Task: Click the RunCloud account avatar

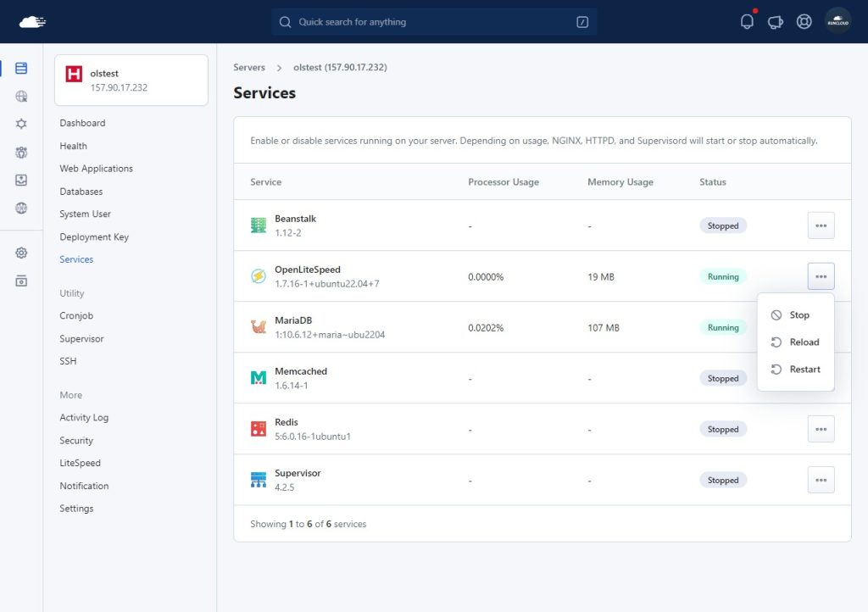Action: tap(838, 21)
